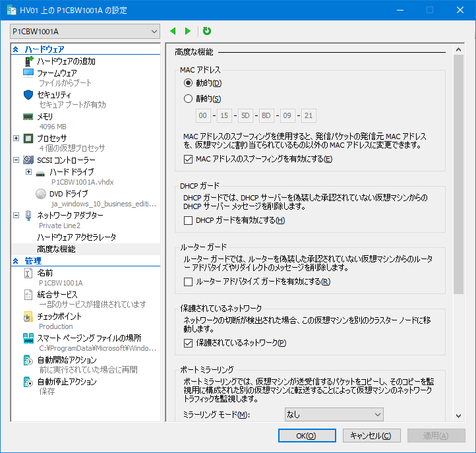This screenshot has width=476, height=453.
Task: Enable ルーター アドバタイズ ガードを有効にする checkbox
Action: click(188, 282)
